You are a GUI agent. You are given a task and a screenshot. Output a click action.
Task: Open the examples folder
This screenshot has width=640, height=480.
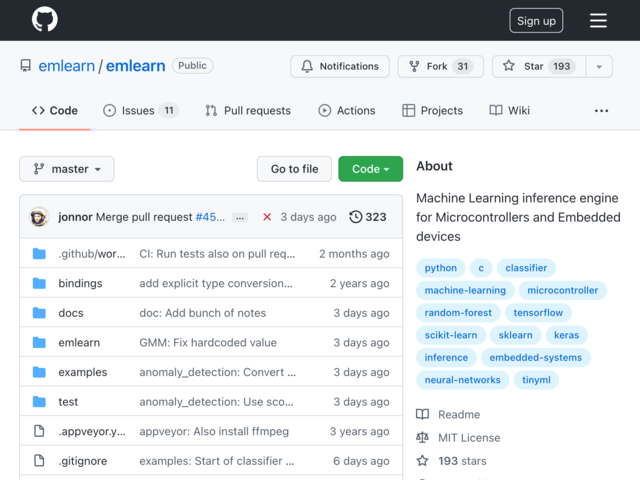click(83, 372)
